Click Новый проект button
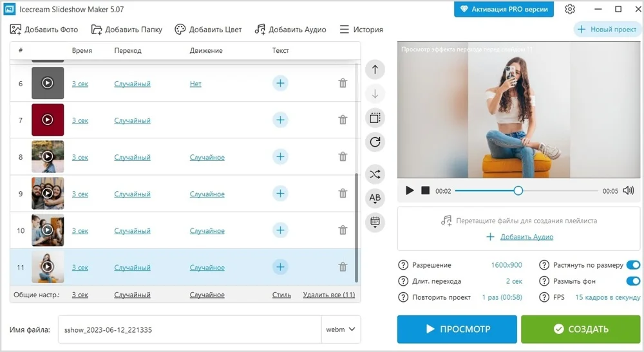The height and width of the screenshot is (352, 644). 607,30
